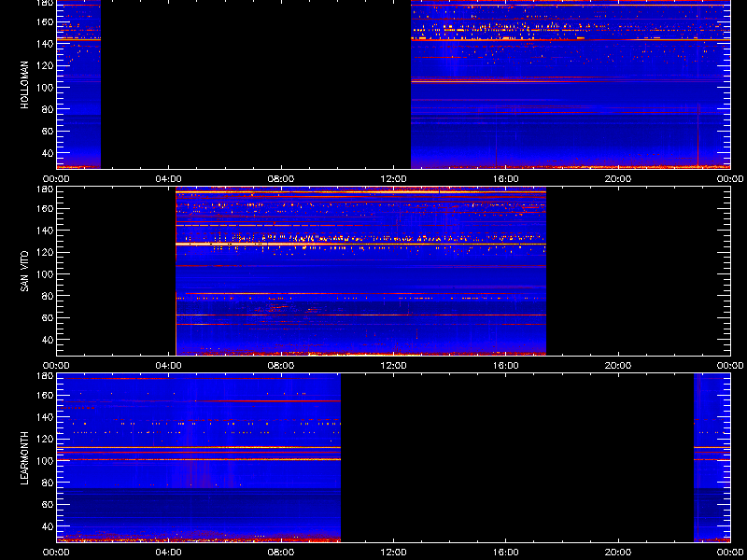747x560 pixels.
Task: Select the 12:00 time label below Holloman panel
Action: (x=393, y=179)
